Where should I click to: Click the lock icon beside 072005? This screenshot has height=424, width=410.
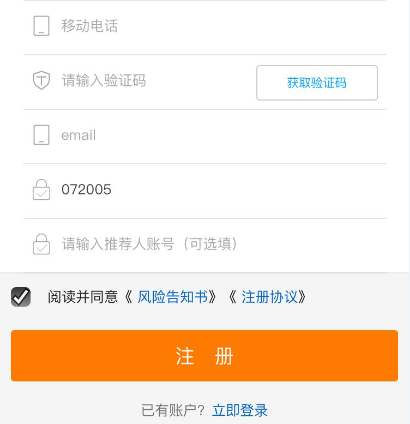(41, 190)
